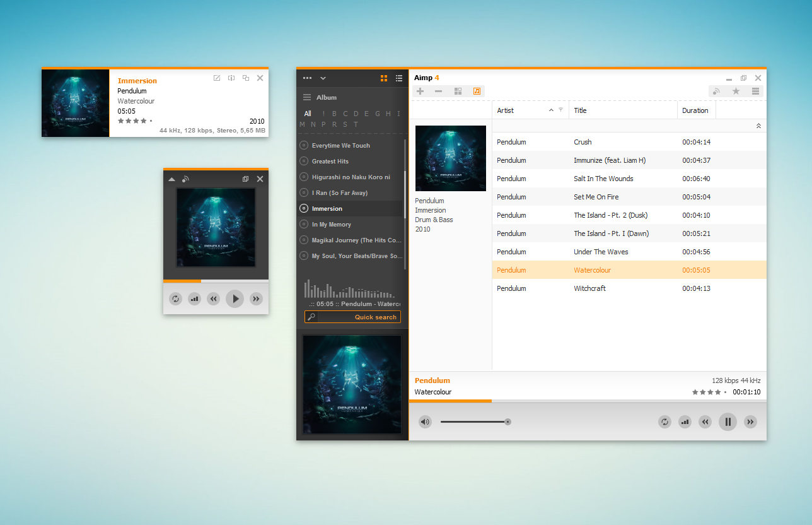Open Magikal Journey (The Hits Co... album
The height and width of the screenshot is (525, 812).
(x=351, y=240)
